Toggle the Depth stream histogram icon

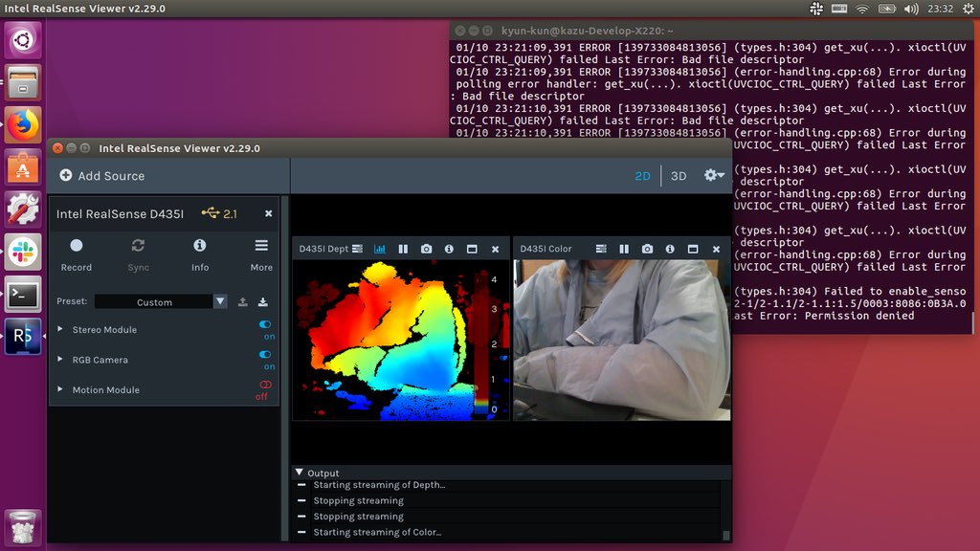point(379,249)
